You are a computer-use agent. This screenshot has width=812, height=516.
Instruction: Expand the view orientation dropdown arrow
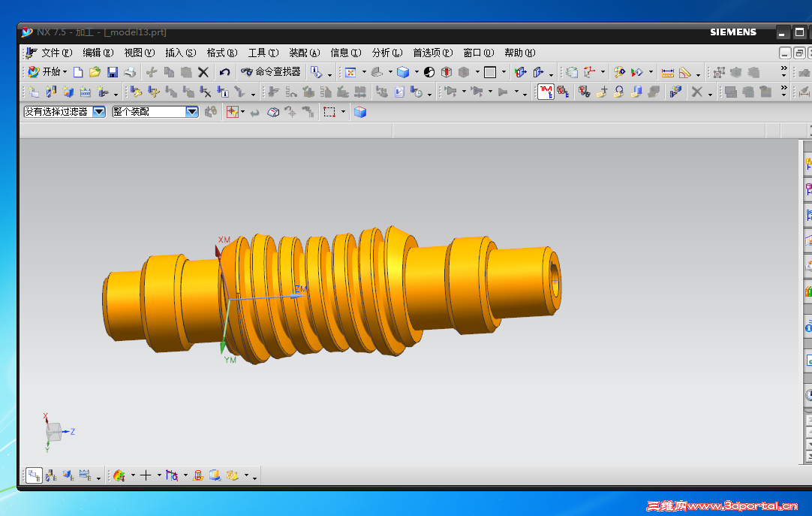tap(390, 72)
